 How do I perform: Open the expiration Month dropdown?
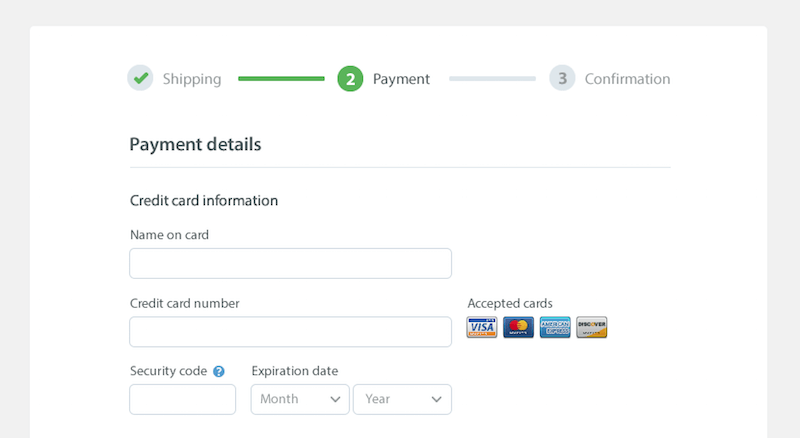click(x=299, y=399)
